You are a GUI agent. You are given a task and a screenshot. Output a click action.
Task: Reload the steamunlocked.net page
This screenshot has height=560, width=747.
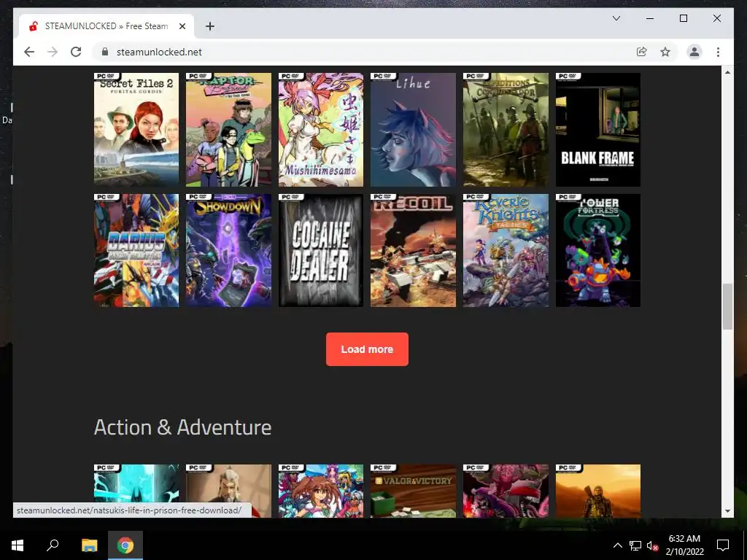pos(76,52)
